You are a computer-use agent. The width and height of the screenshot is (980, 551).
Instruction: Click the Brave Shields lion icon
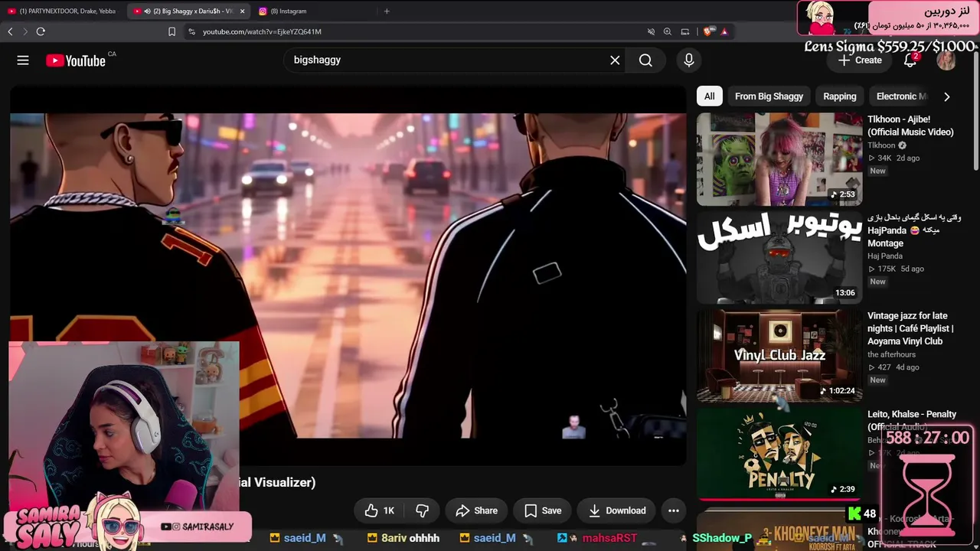pyautogui.click(x=708, y=31)
